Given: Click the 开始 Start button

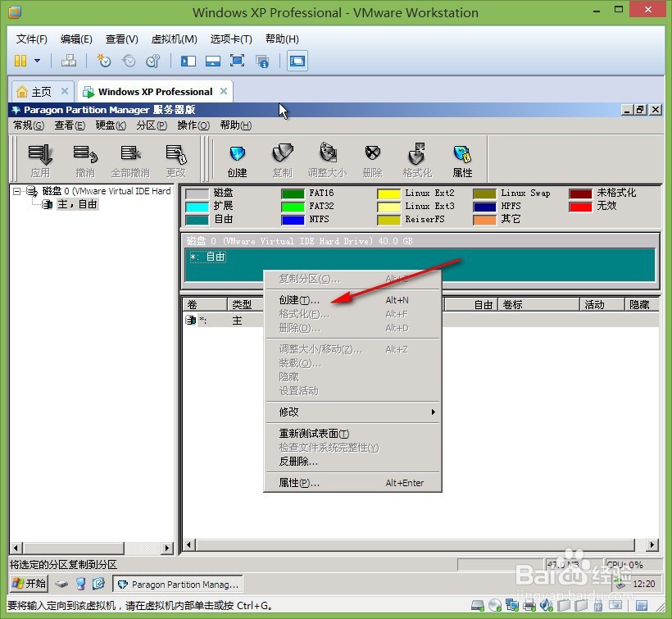Looking at the screenshot, I should 30,584.
